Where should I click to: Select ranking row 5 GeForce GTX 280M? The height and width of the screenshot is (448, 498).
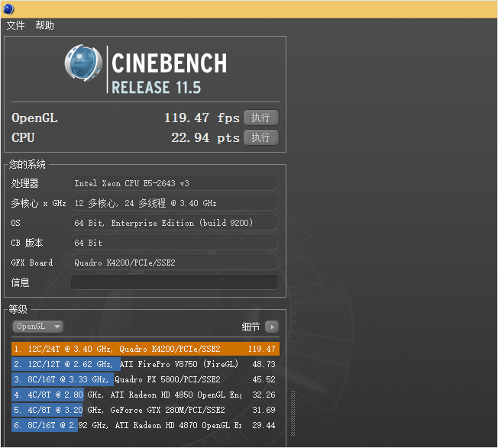click(x=145, y=410)
